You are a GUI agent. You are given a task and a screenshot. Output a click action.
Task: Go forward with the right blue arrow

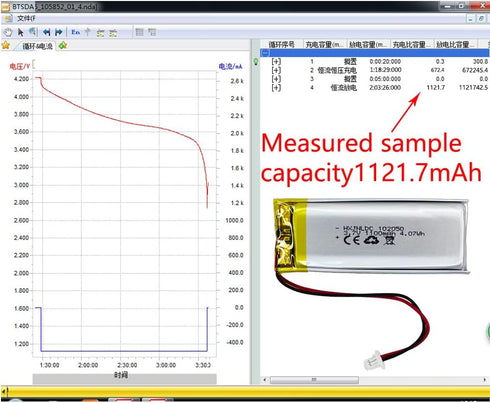[x=59, y=32]
